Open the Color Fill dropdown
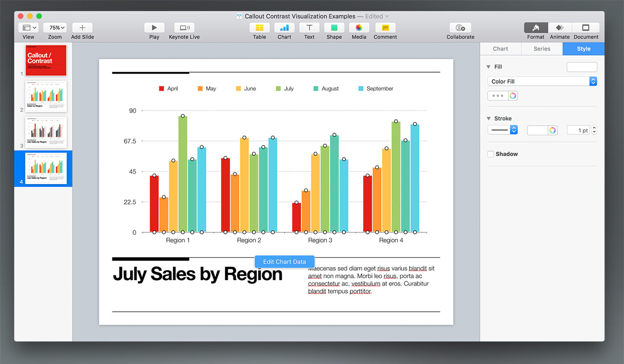Image resolution: width=624 pixels, height=364 pixels. pyautogui.click(x=542, y=81)
